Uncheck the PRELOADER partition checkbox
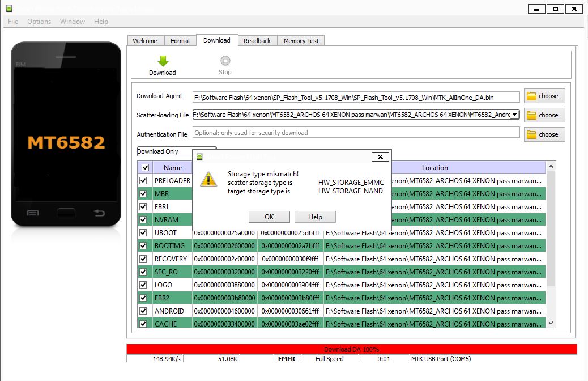588x381 pixels. point(143,180)
